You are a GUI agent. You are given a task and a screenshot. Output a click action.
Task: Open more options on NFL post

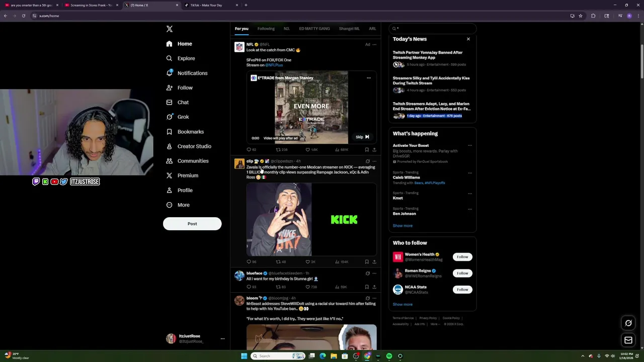pyautogui.click(x=374, y=45)
